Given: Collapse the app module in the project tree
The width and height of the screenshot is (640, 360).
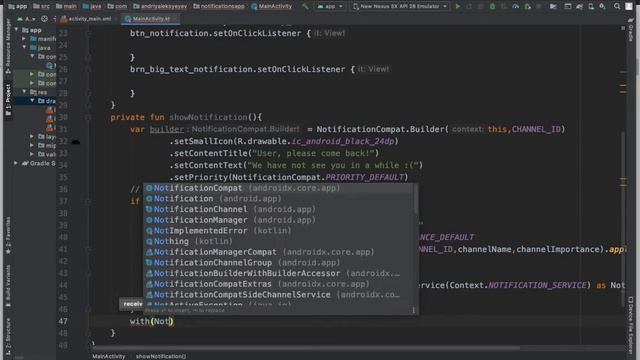Looking at the screenshot, I should tap(16, 30).
